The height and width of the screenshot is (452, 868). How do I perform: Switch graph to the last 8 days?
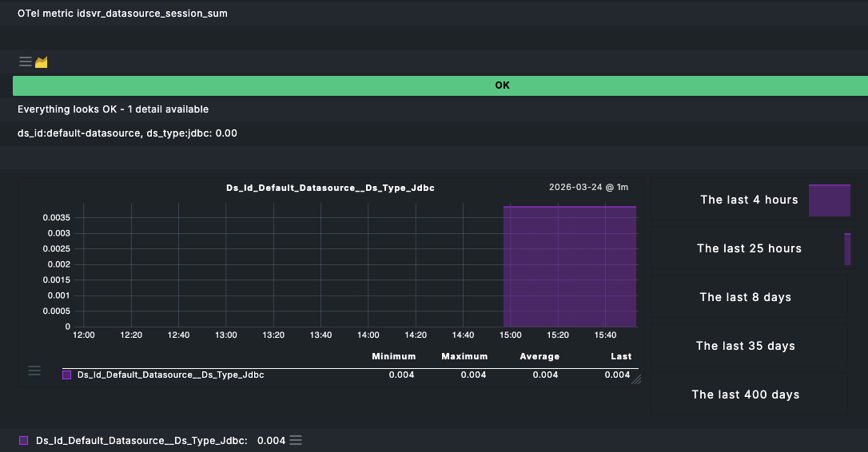point(745,297)
